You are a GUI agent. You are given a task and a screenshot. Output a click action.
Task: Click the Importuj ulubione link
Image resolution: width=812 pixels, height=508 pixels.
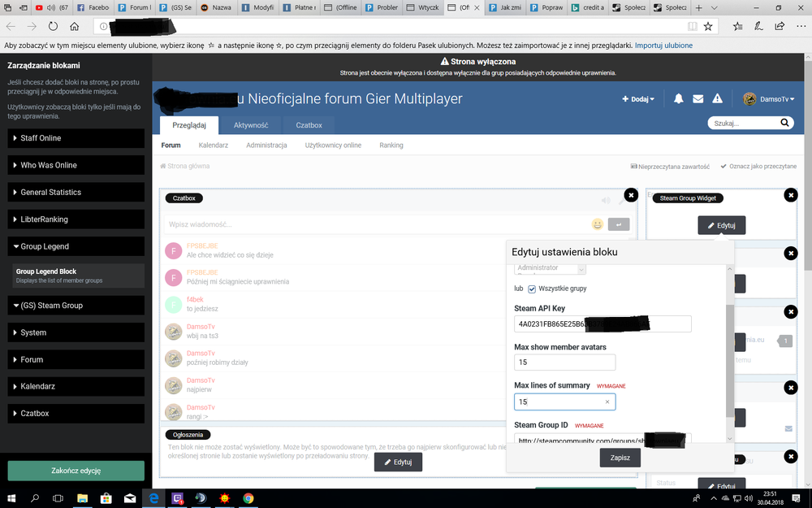click(x=663, y=45)
